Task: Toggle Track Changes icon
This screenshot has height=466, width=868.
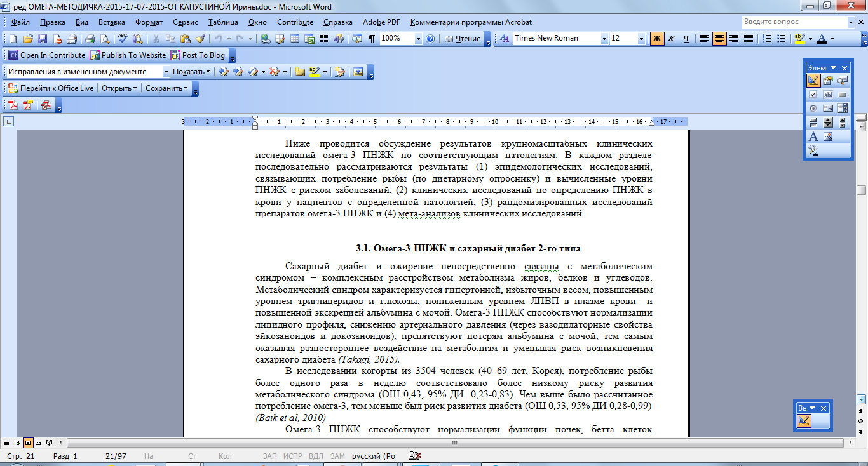Action: (x=339, y=72)
